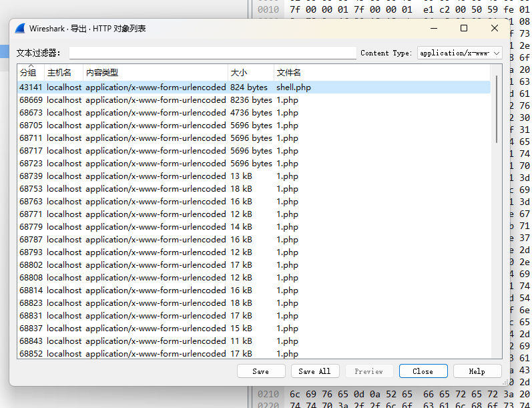Viewport: 532px width, 408px height.
Task: Sort by the 内容类型 column header
Action: click(156, 72)
